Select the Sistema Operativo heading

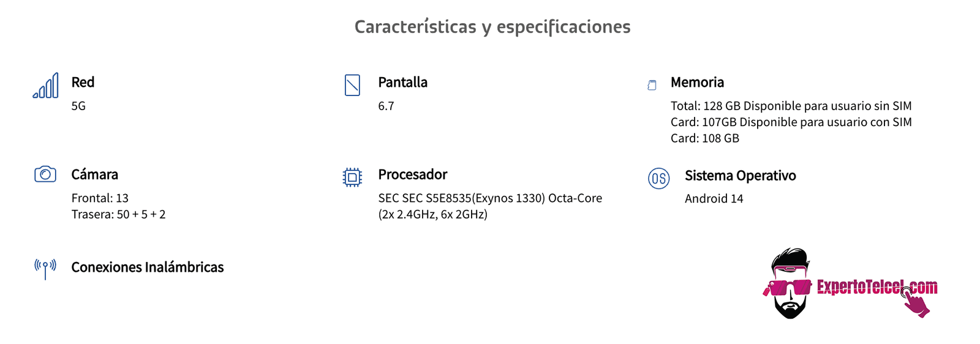(x=740, y=176)
